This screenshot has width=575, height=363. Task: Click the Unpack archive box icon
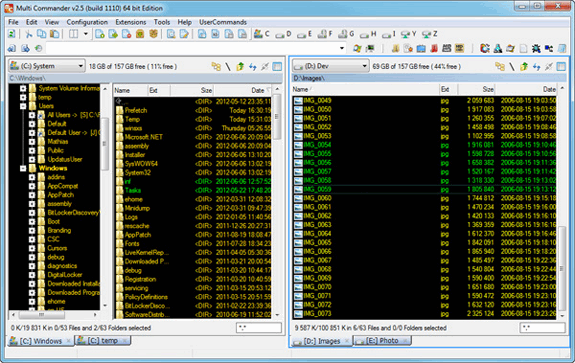pos(153,34)
